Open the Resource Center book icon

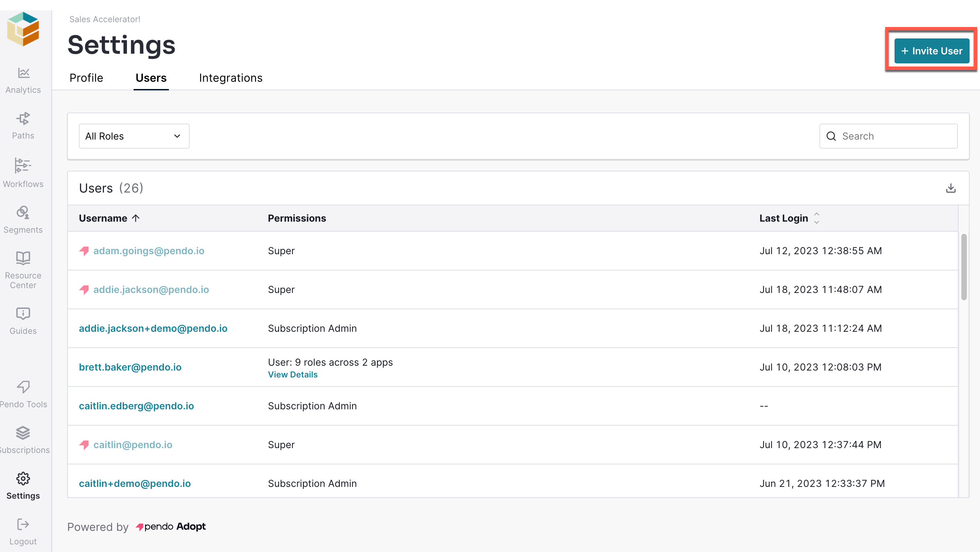23,258
